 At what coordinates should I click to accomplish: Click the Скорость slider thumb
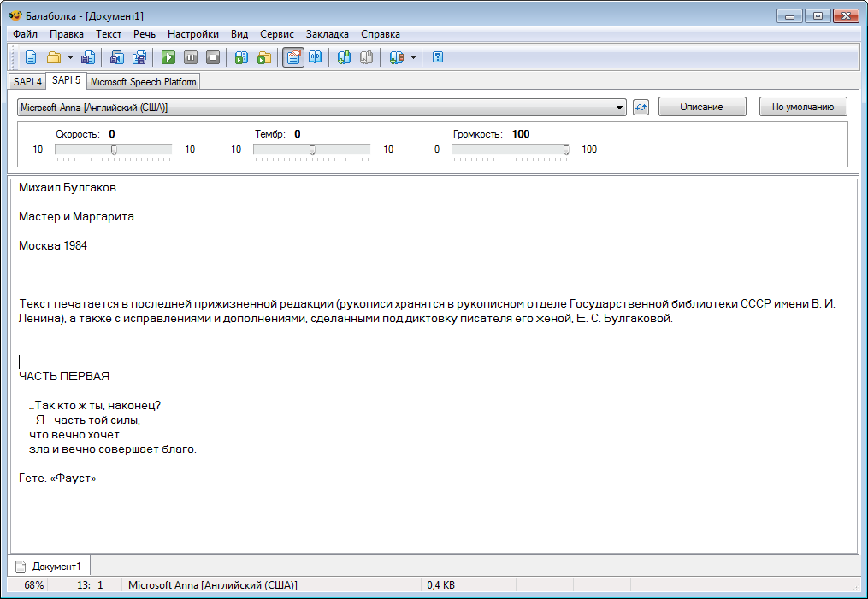pyautogui.click(x=114, y=150)
